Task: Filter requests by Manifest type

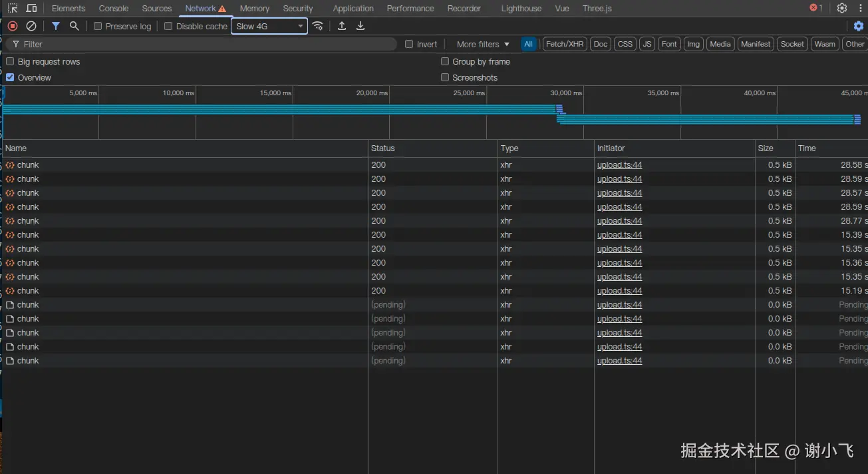Action: coord(756,44)
